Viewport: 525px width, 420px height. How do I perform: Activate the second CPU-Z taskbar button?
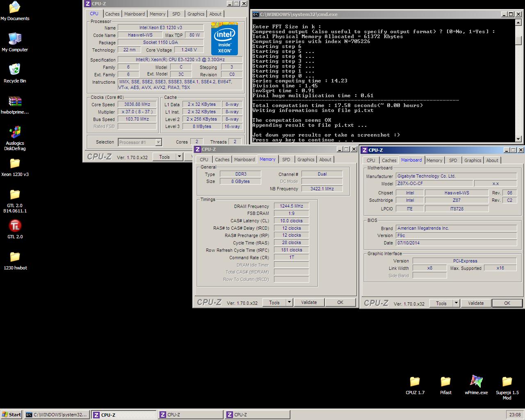(x=190, y=415)
